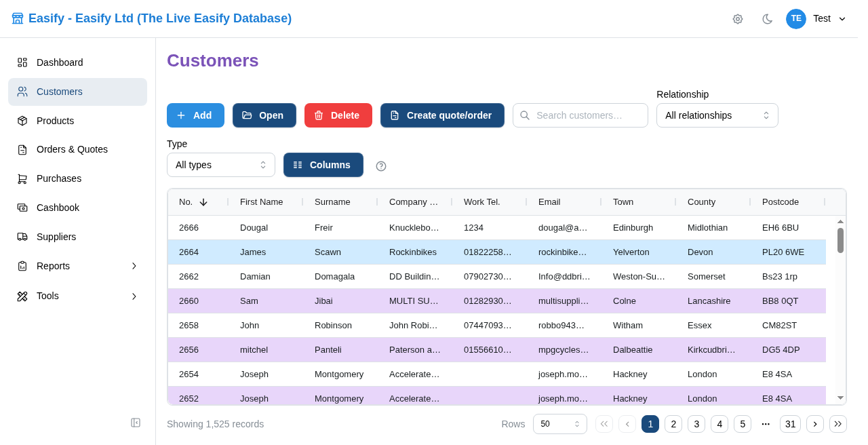Go to page 5 of results
This screenshot has height=445, width=868.
point(743,424)
